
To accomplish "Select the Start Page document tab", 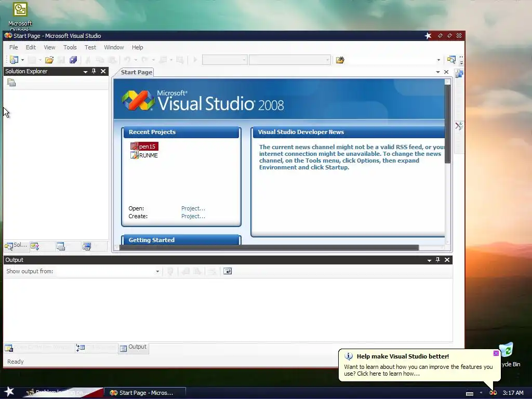I will (x=136, y=72).
